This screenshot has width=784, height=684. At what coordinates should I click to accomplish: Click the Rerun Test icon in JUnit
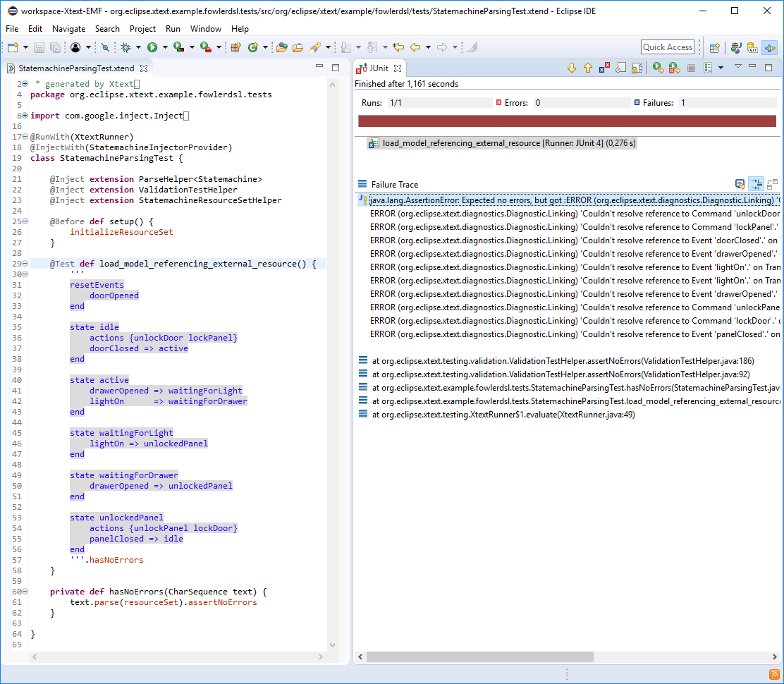(x=658, y=68)
